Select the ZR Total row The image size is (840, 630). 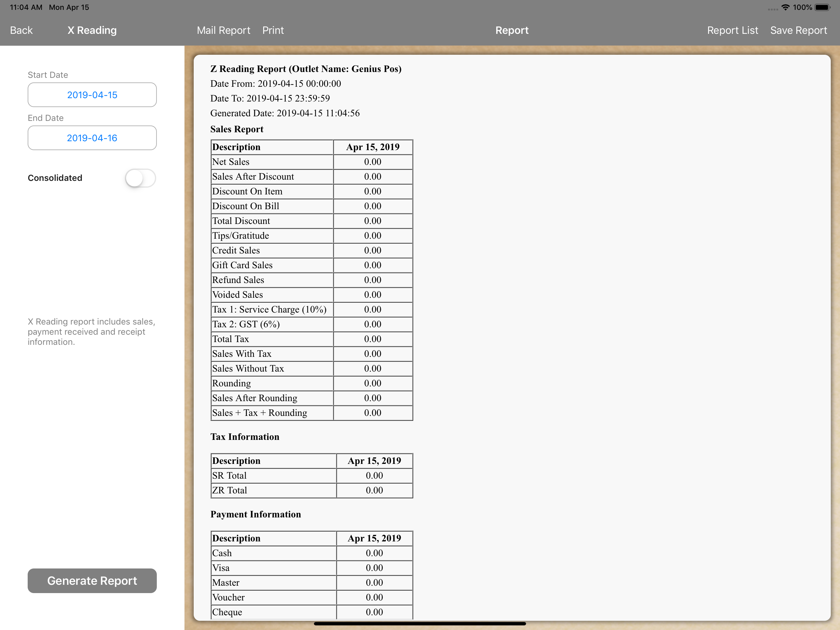312,491
